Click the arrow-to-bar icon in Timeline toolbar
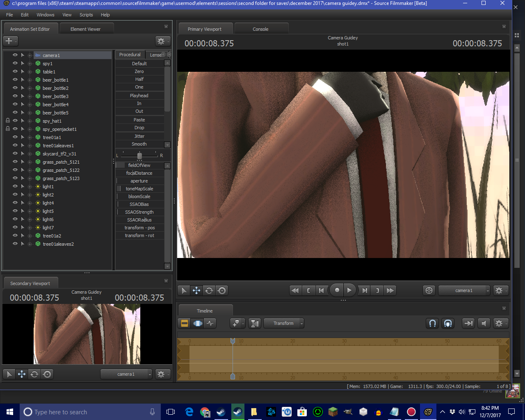 [468, 323]
